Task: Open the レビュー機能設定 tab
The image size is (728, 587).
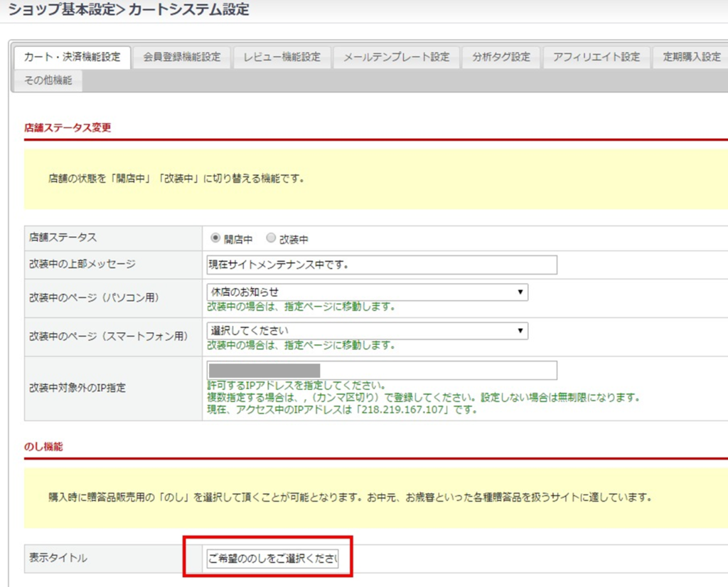Action: pos(282,58)
